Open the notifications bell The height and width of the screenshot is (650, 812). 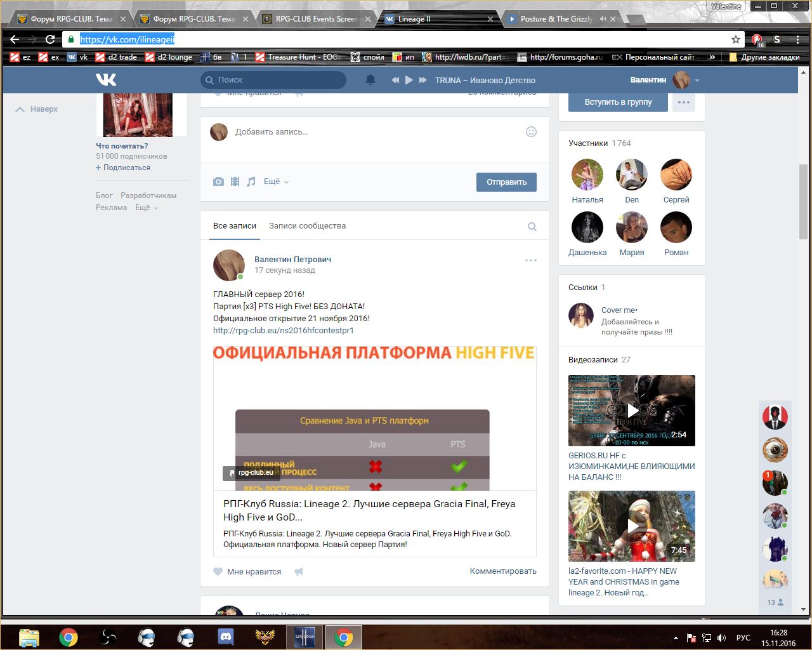point(370,80)
